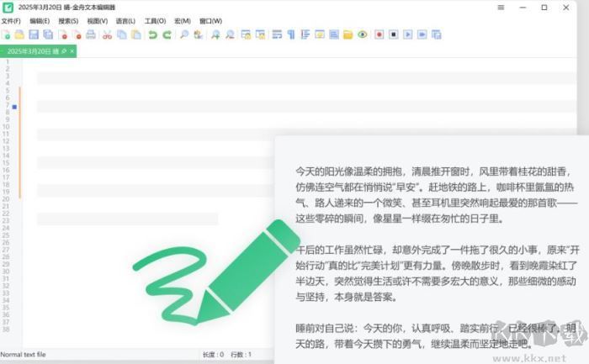Create a new file from the toolbar
This screenshot has width=589, height=364.
(x=6, y=35)
